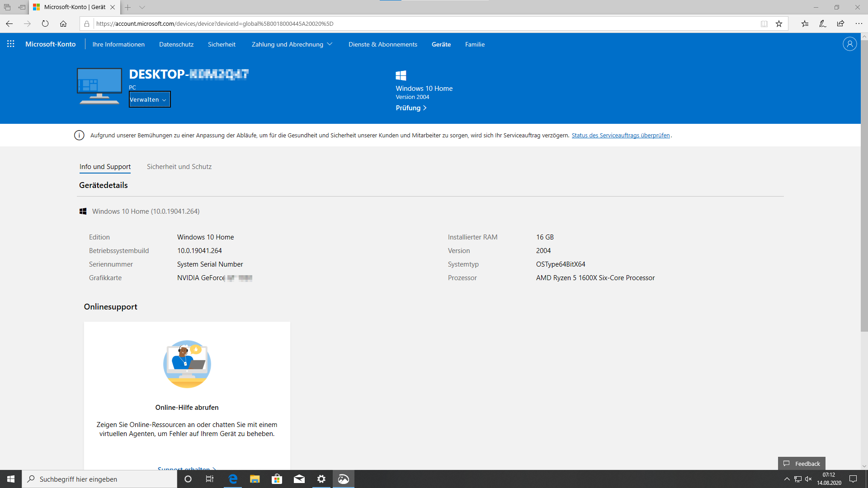Open Datenschutz in navigation

[x=176, y=44]
